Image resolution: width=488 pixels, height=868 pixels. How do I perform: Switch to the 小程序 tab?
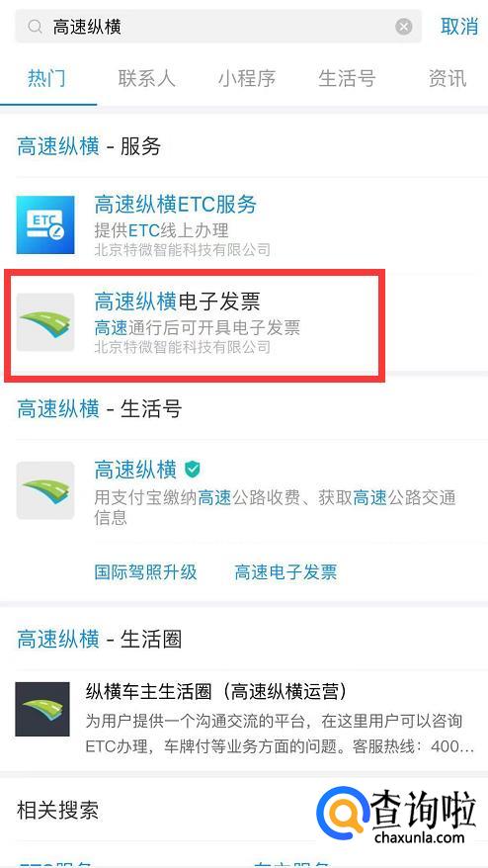pyautogui.click(x=247, y=78)
